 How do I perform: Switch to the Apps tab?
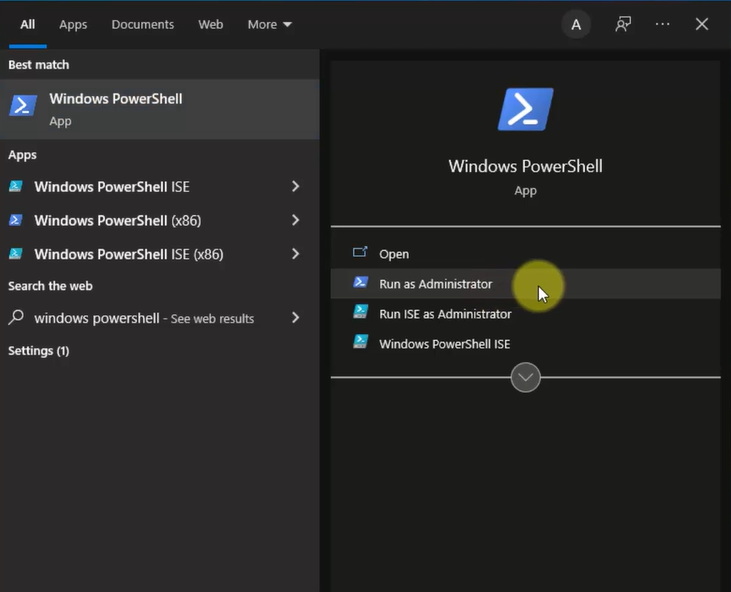73,24
